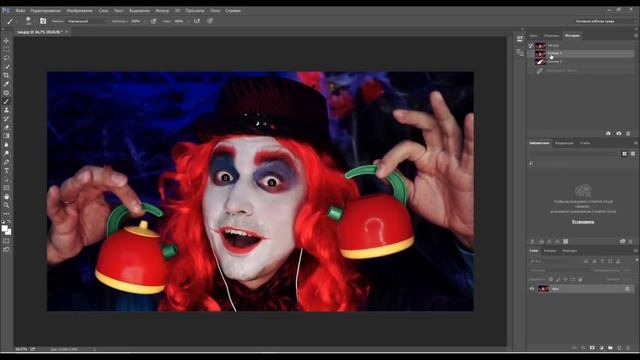
Task: Switch to the Образцы tab
Action: coord(551,36)
